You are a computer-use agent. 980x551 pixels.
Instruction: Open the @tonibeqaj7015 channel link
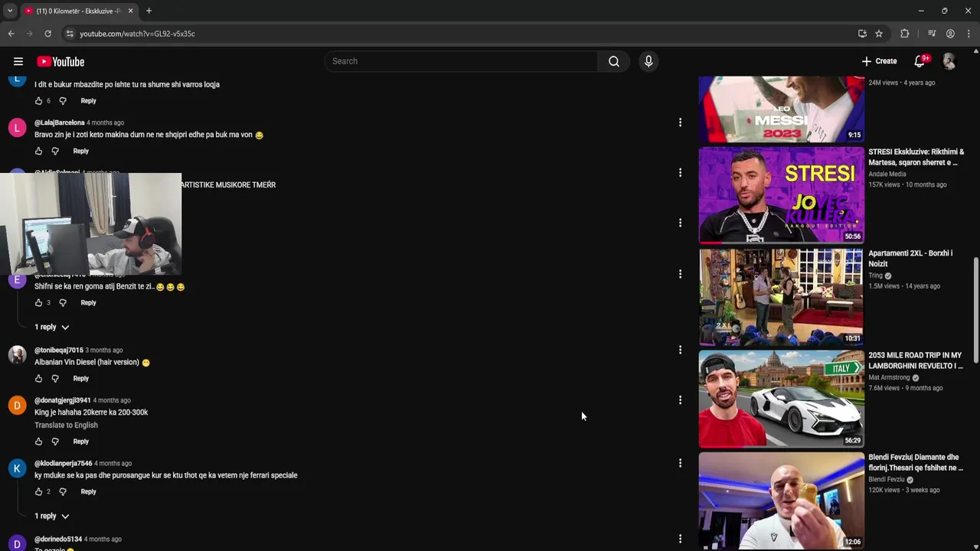[x=58, y=350]
